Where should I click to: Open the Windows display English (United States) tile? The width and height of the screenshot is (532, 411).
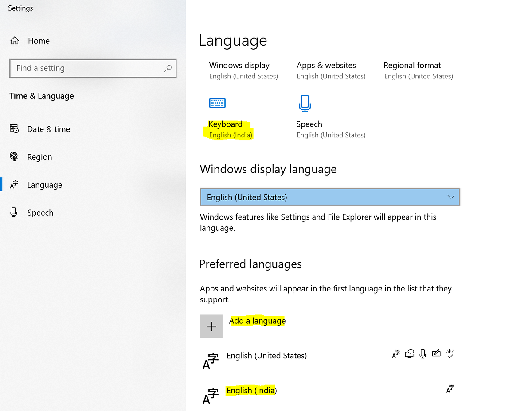[x=243, y=70]
